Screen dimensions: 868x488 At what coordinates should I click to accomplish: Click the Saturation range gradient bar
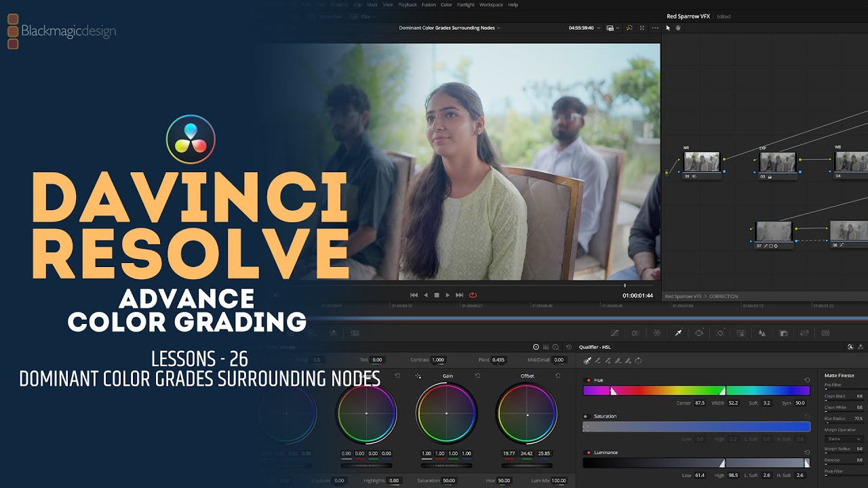pos(696,426)
